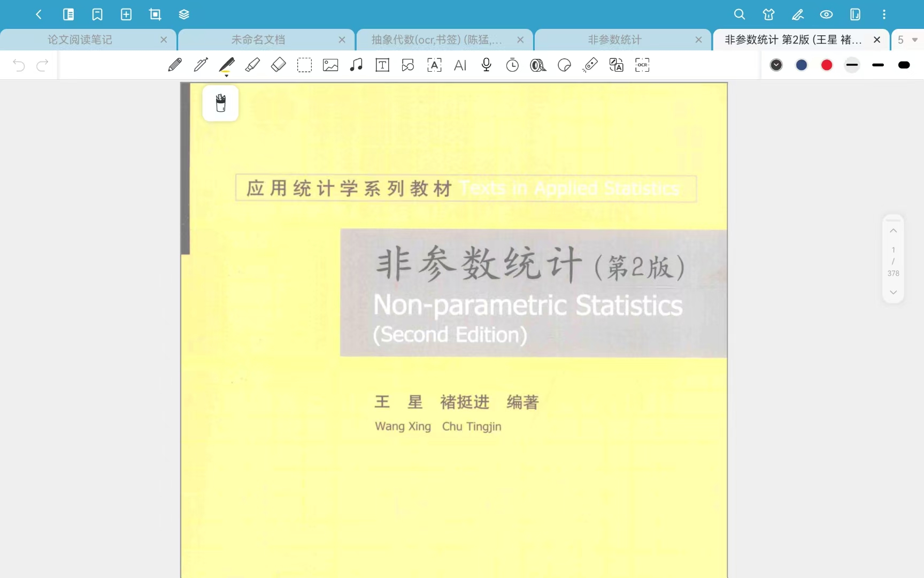Toggle reading mode eye icon
This screenshot has height=578, width=924.
[827, 14]
